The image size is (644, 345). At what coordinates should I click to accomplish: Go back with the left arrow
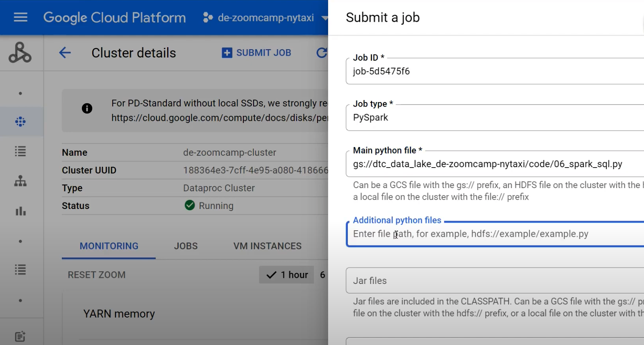tap(65, 52)
